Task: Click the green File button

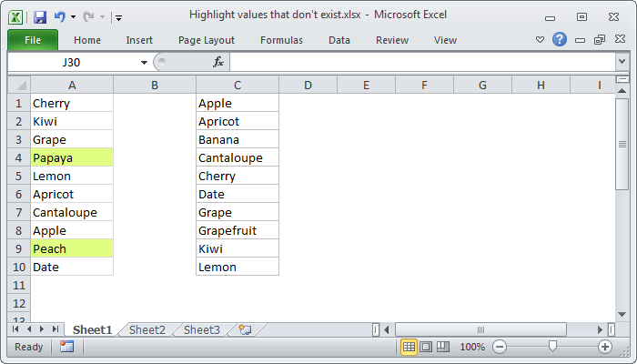Action: [33, 40]
